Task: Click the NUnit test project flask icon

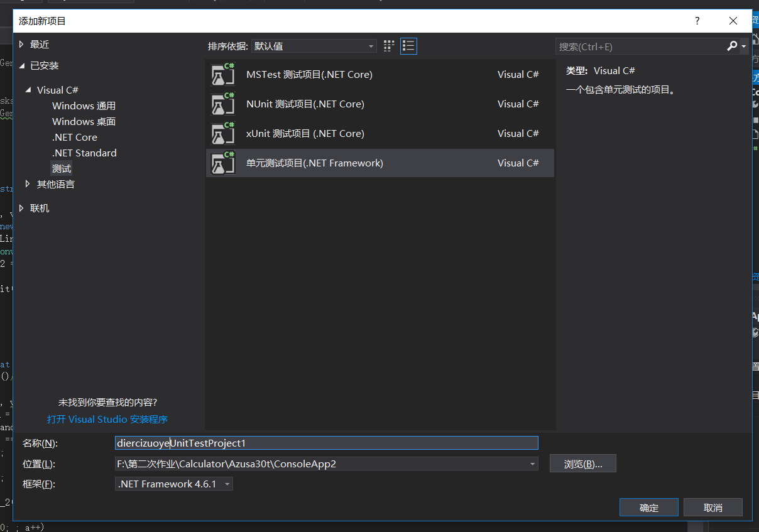Action: 223,104
